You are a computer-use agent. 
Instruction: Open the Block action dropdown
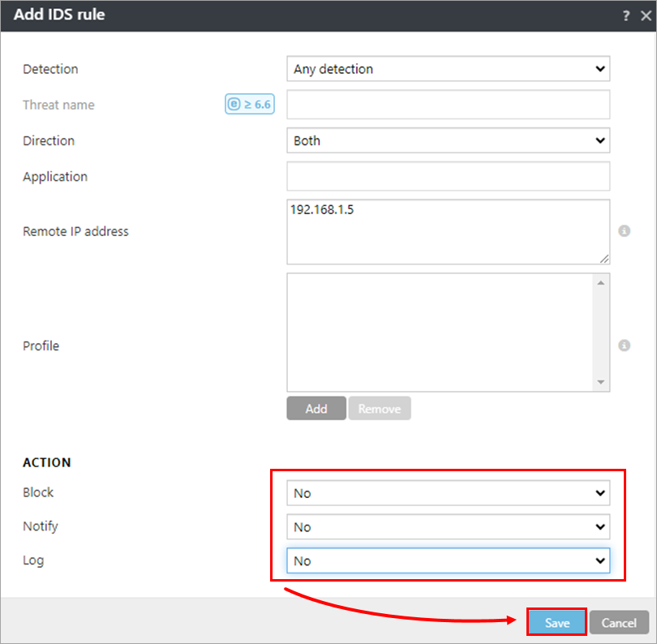click(448, 492)
